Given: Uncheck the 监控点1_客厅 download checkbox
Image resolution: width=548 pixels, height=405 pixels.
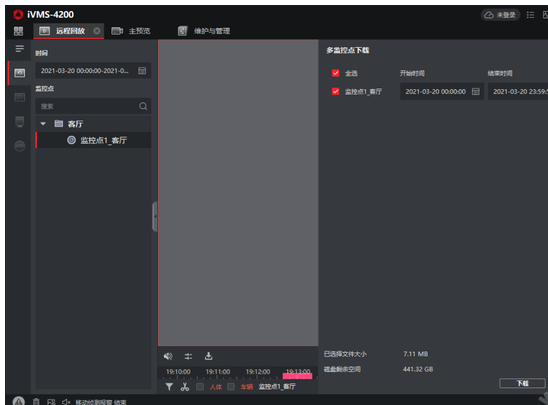Looking at the screenshot, I should (336, 91).
